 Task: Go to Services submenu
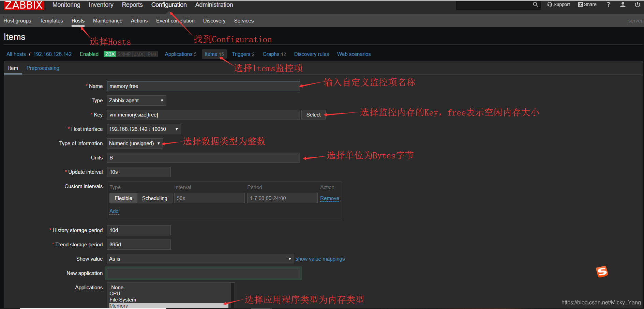pos(244,21)
